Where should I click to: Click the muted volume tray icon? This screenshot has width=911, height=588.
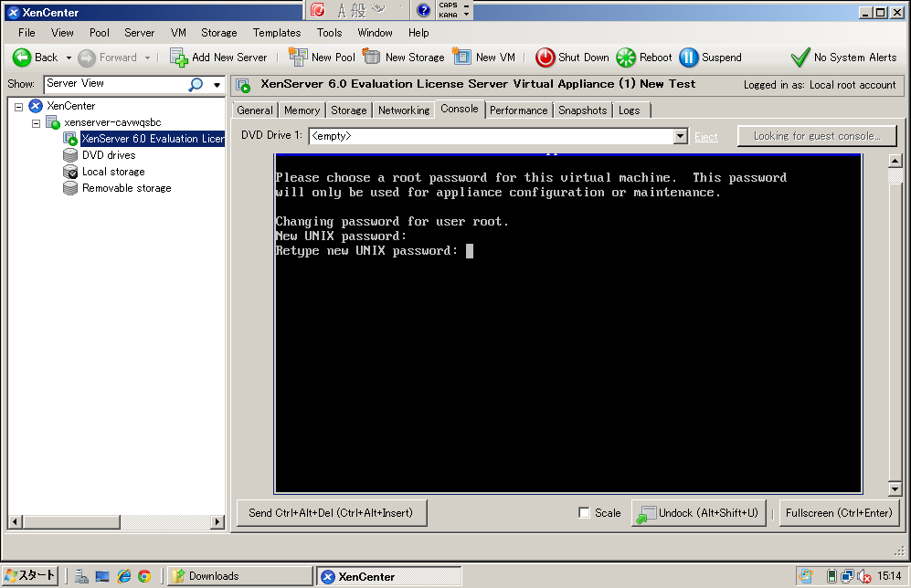(x=863, y=576)
